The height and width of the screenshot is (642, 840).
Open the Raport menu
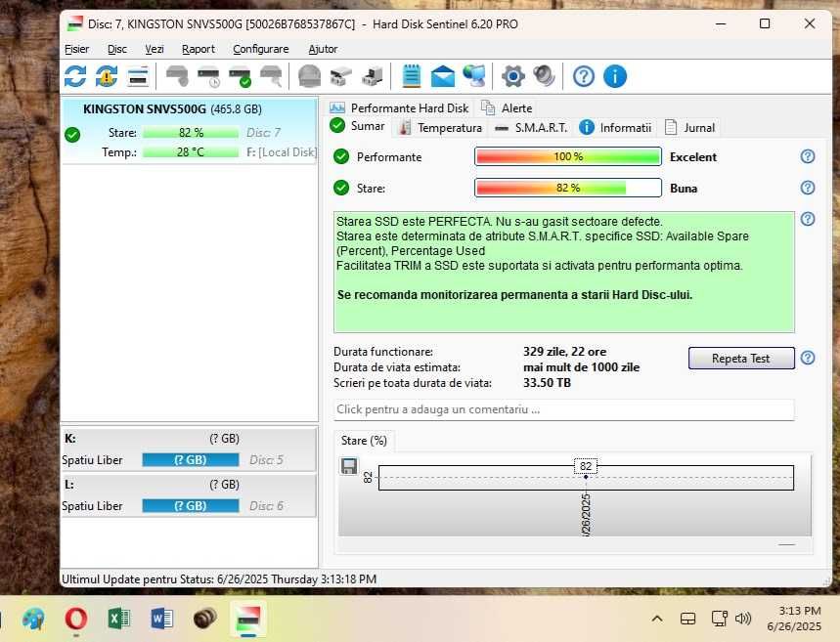click(x=199, y=49)
